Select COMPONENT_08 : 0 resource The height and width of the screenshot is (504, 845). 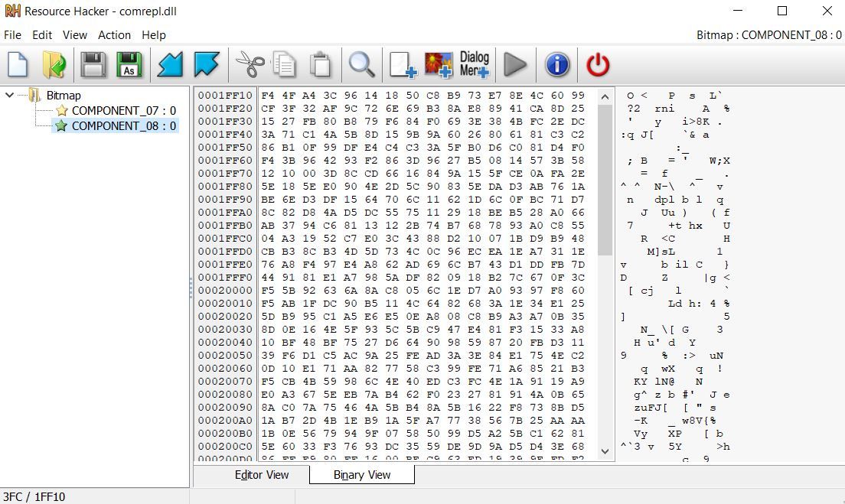123,126
